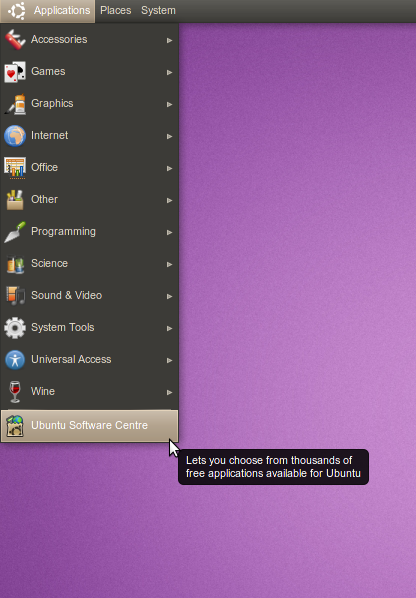Expand the Office submenu arrow
Image resolution: width=416 pixels, height=598 pixels.
[170, 168]
